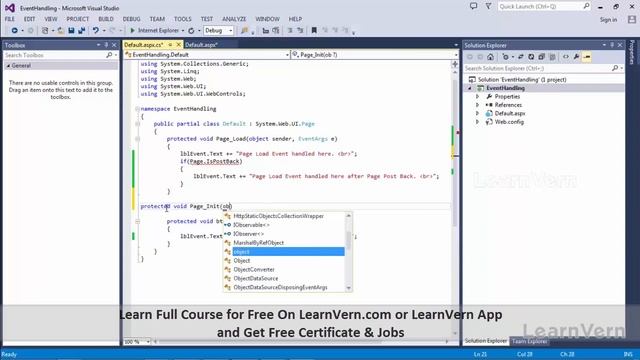Collapse all in Solution Explorer
The image size is (640, 360).
click(542, 57)
